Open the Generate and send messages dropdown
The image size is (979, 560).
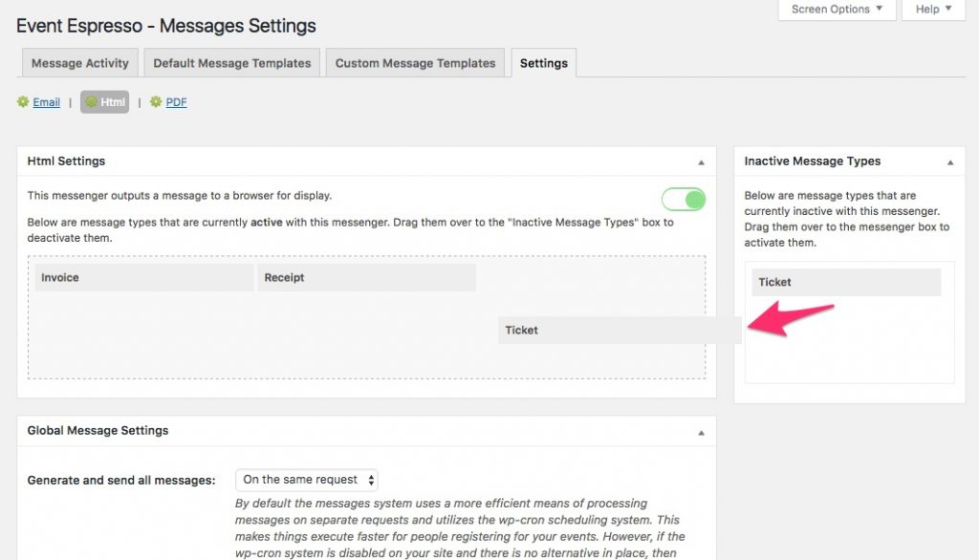coord(307,480)
